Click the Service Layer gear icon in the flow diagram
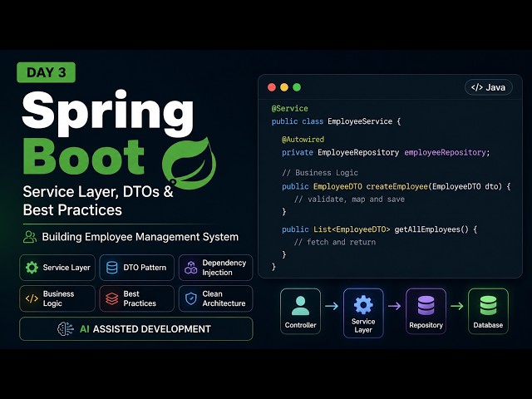This screenshot has width=532, height=399. tap(363, 304)
